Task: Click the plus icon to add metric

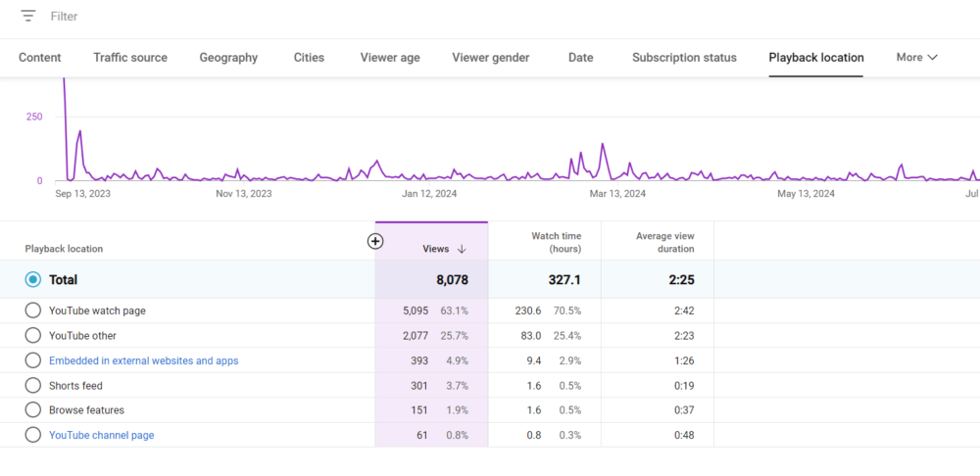Action: 375,241
